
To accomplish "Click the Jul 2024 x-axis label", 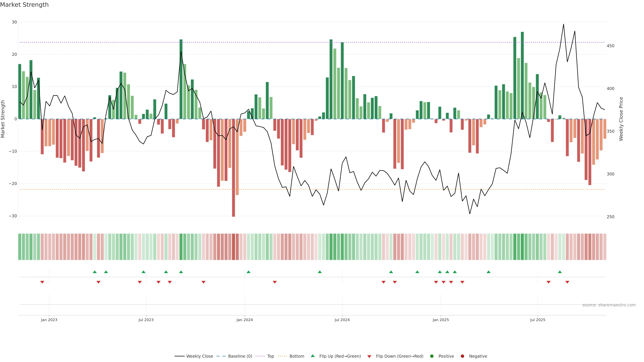I will click(x=342, y=320).
